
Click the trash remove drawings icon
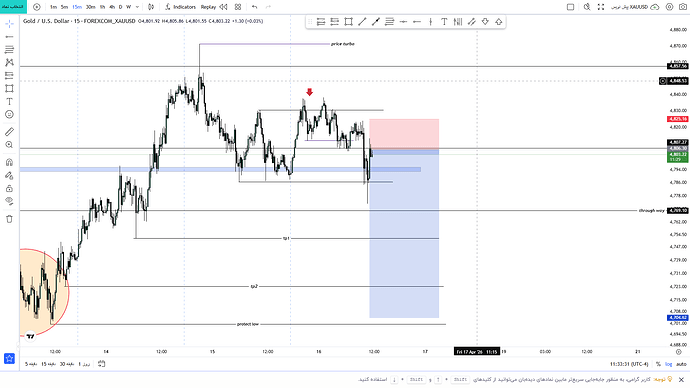9,219
